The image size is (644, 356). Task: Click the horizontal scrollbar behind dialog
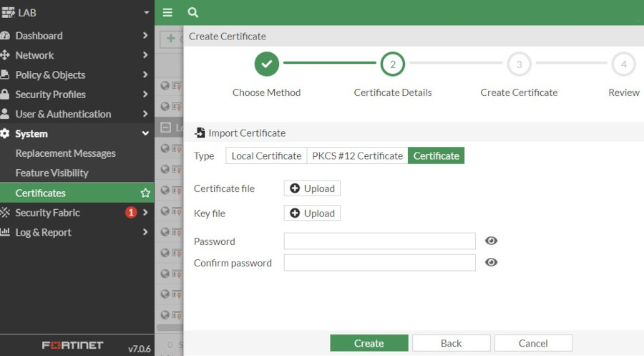(170, 328)
